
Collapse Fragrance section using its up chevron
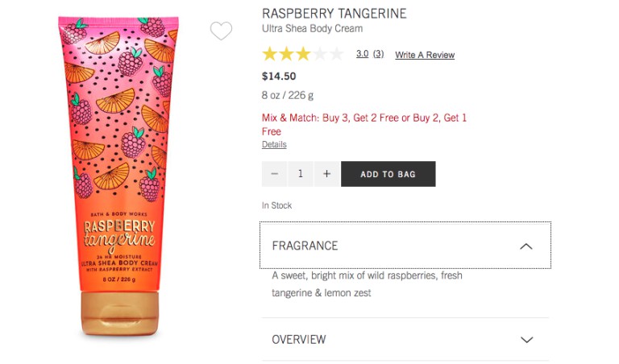pyautogui.click(x=526, y=246)
